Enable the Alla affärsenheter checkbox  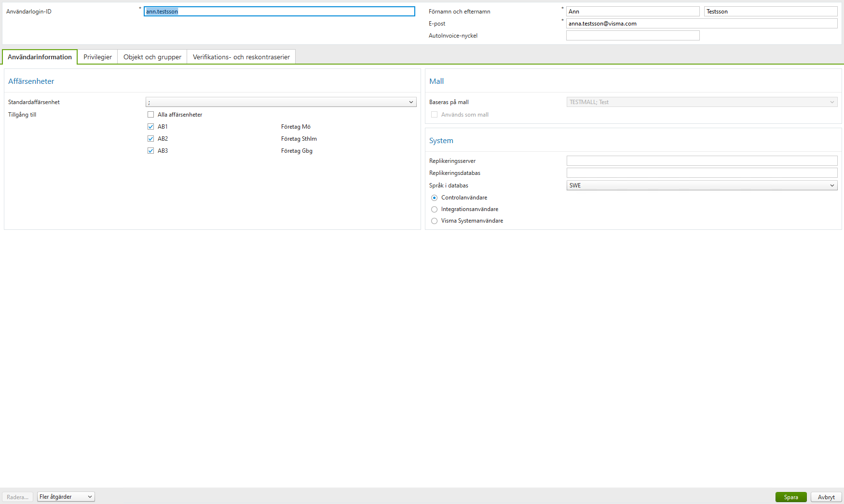coord(150,114)
